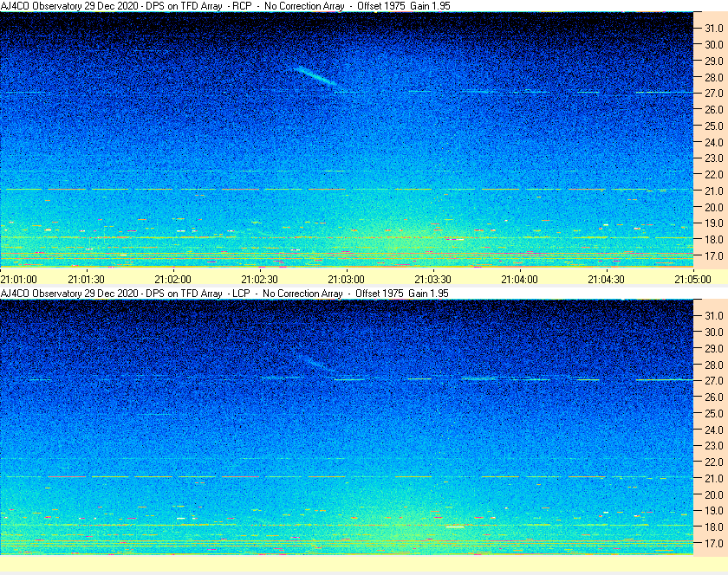The width and height of the screenshot is (728, 575).
Task: Click 19.0 frequency label in RCP panel
Action: tap(714, 223)
